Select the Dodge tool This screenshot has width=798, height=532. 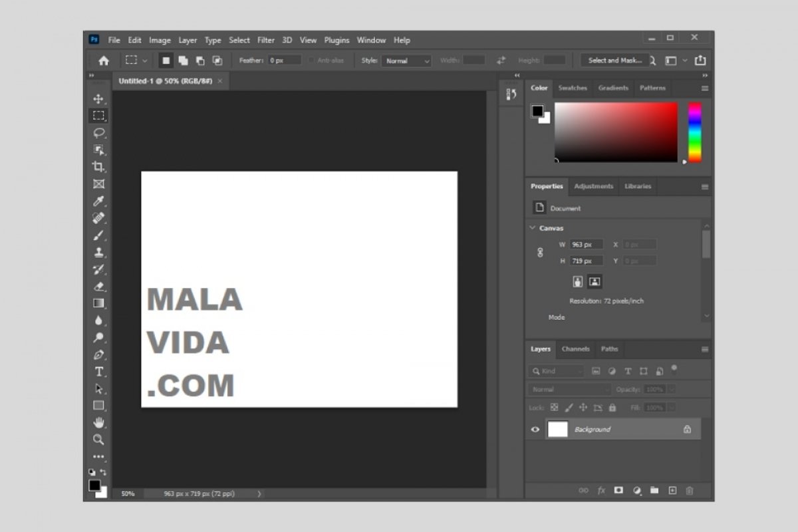click(x=98, y=338)
